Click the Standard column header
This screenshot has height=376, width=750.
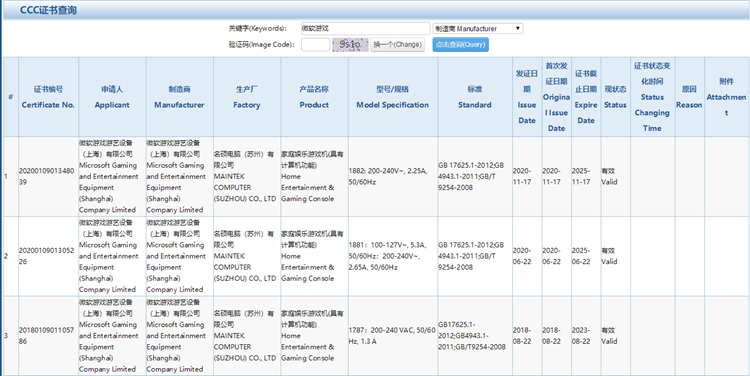tap(475, 97)
